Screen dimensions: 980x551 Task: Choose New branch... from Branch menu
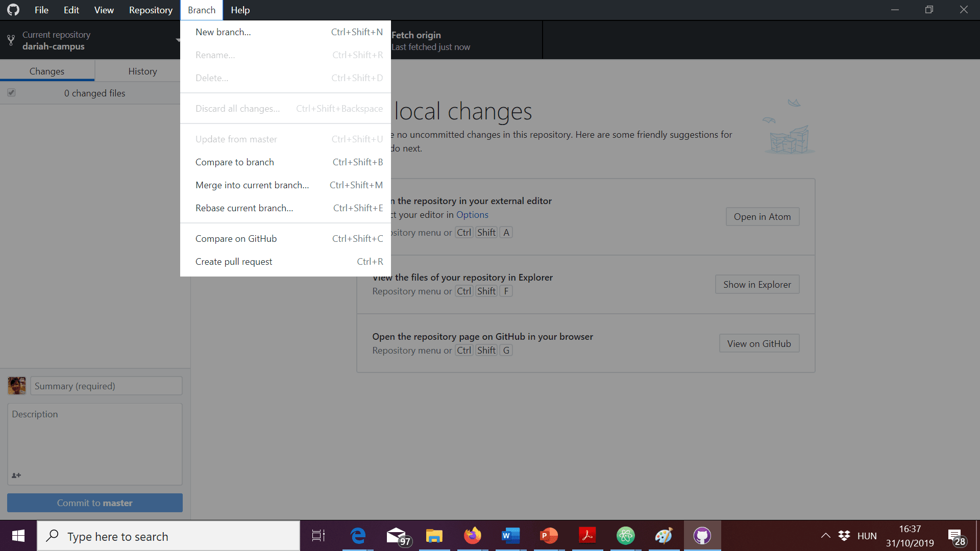223,32
